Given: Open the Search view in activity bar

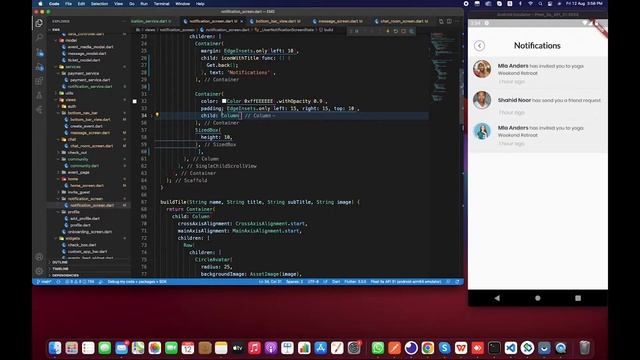Looking at the screenshot, I should coord(39,38).
